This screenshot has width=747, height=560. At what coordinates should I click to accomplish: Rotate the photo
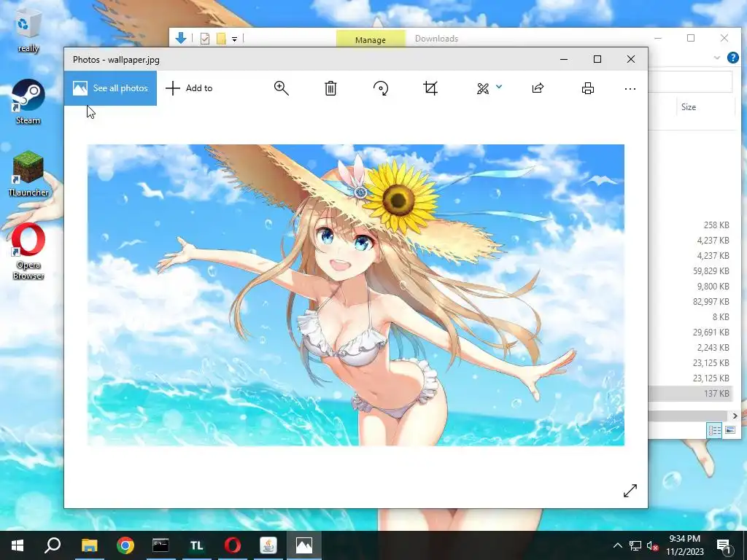381,88
